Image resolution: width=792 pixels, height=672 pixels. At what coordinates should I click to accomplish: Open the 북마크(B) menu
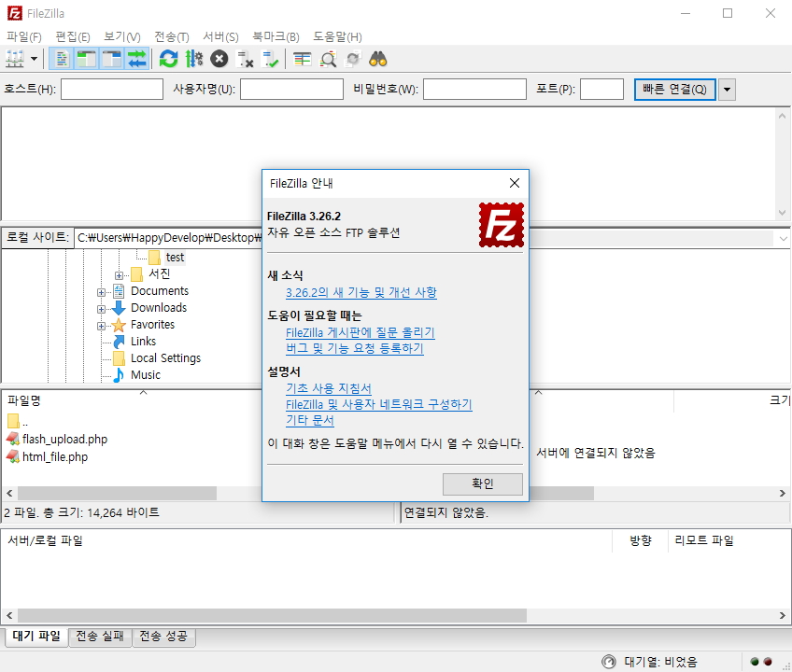(x=276, y=36)
